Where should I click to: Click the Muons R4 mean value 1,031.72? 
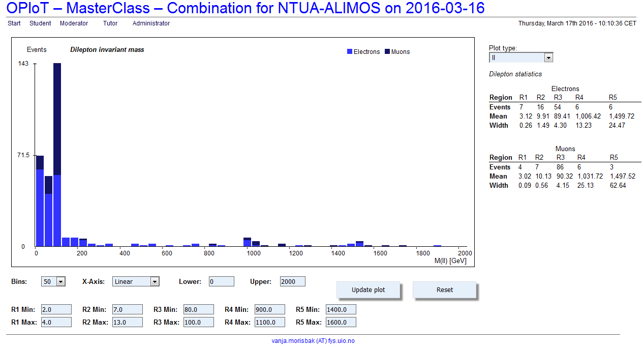pos(591,177)
